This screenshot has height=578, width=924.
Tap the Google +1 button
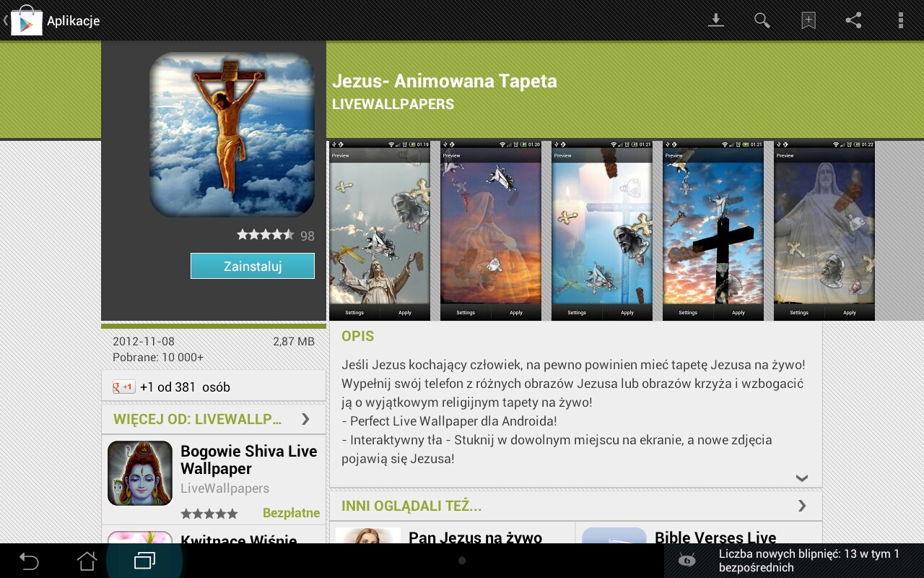pos(123,387)
